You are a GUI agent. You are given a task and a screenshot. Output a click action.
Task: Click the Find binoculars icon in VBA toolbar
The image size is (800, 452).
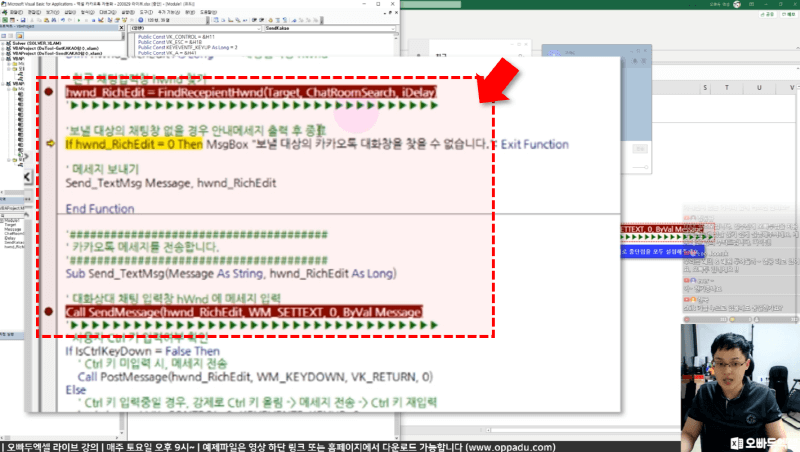54,20
